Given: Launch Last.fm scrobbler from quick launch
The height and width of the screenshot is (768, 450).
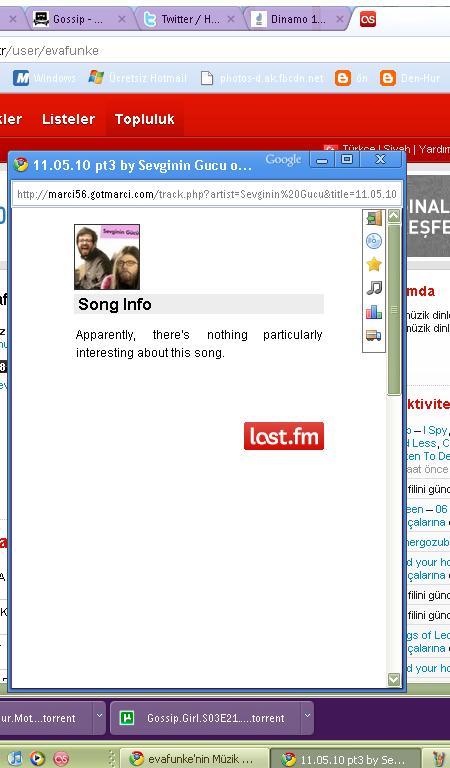Looking at the screenshot, I should pyautogui.click(x=61, y=758).
